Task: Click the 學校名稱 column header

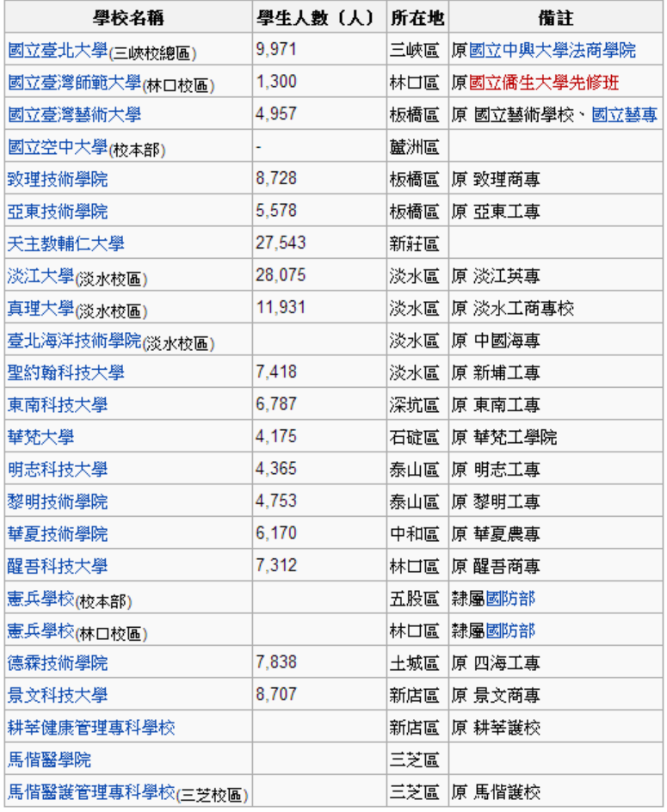Action: (128, 18)
